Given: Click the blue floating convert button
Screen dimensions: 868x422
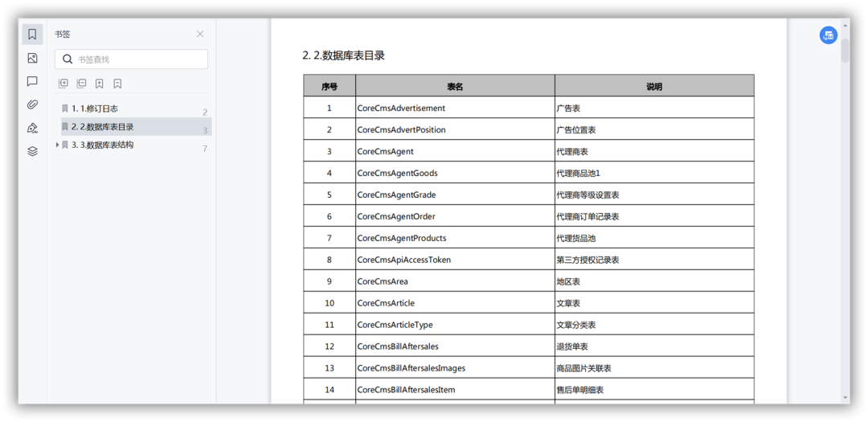Looking at the screenshot, I should (x=828, y=35).
